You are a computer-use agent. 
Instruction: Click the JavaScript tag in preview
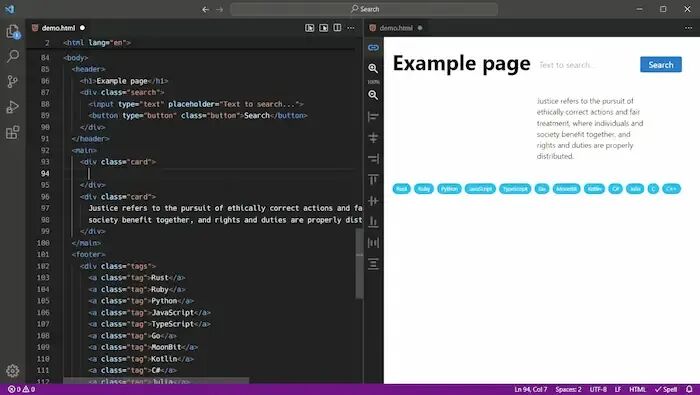480,189
